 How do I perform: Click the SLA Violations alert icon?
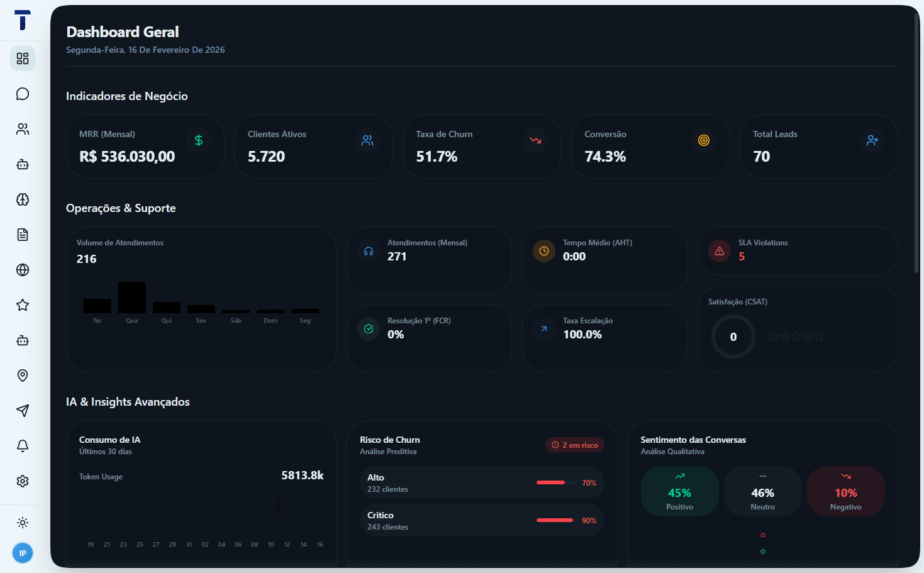click(719, 250)
